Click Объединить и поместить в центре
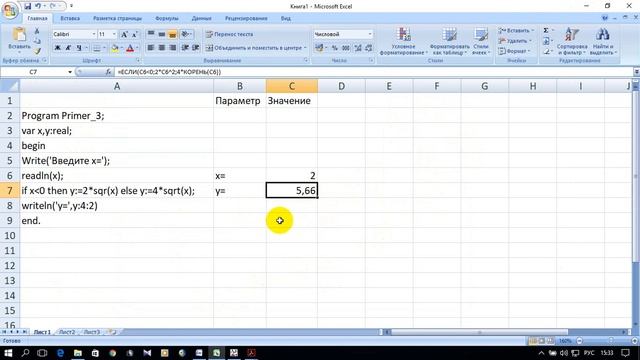 coord(256,48)
